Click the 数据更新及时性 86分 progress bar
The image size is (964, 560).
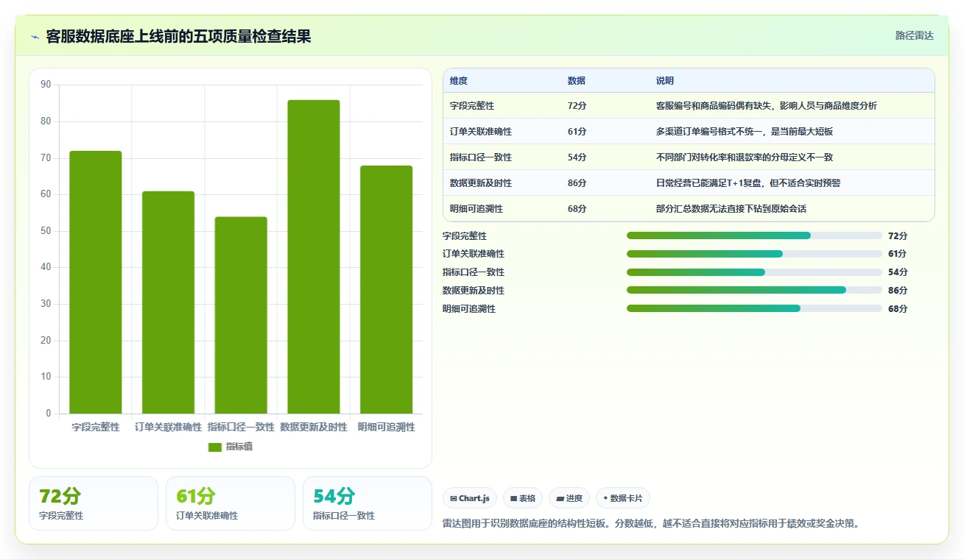click(754, 291)
